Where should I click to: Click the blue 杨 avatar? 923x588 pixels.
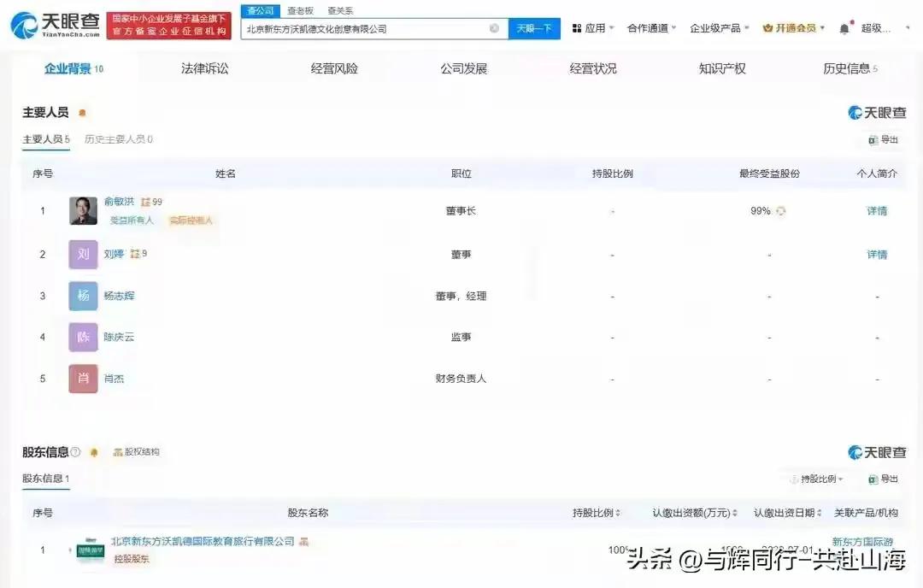click(83, 296)
